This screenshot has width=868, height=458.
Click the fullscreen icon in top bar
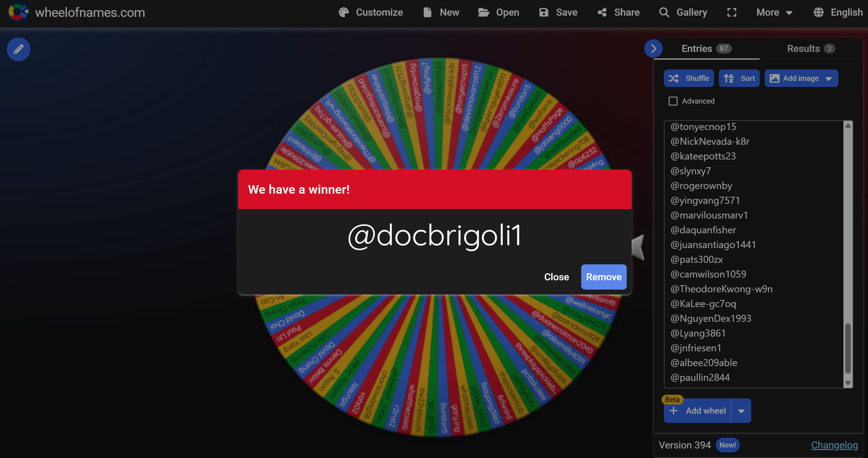point(732,13)
